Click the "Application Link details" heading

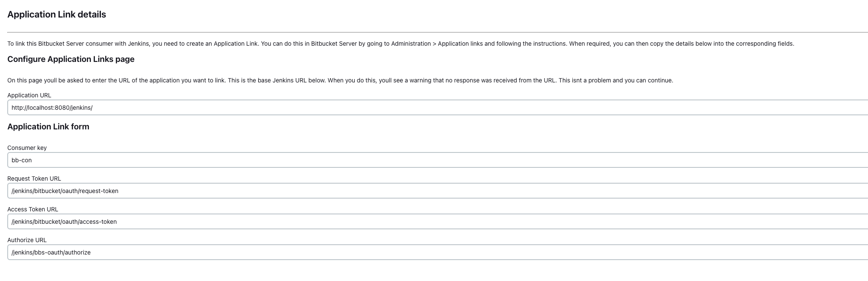pos(56,15)
